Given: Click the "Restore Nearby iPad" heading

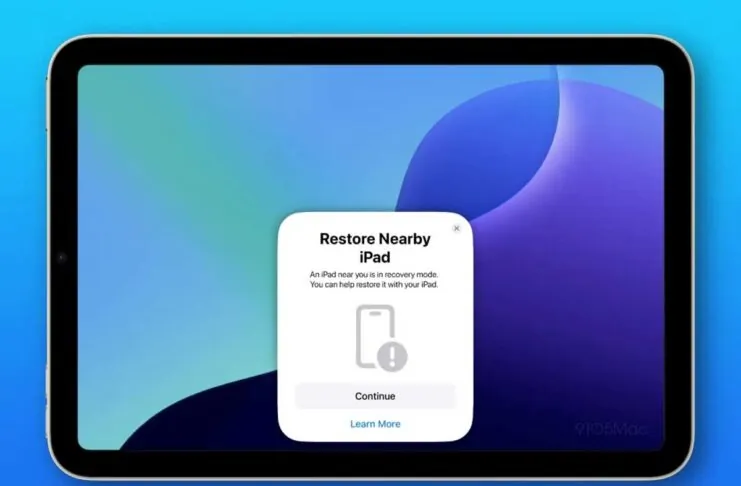Looking at the screenshot, I should coord(375,248).
